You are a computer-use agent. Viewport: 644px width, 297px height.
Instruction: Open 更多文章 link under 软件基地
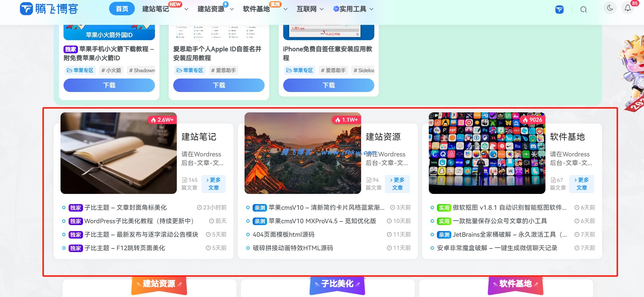(582, 184)
